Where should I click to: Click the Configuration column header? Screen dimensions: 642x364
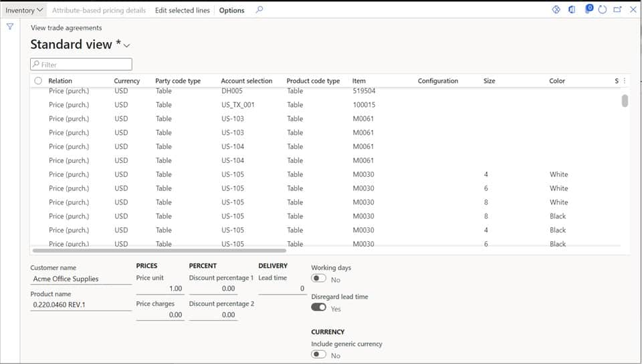click(437, 81)
